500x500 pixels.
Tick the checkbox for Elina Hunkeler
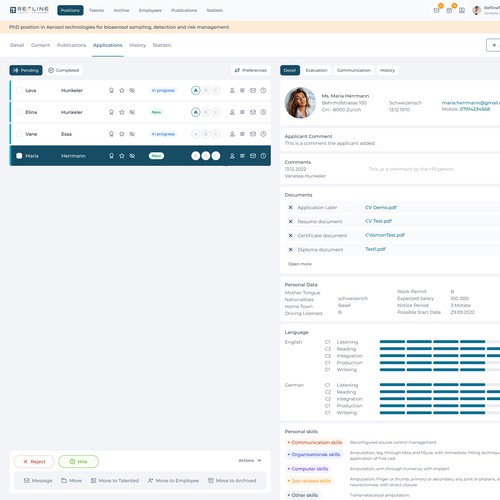coord(19,112)
